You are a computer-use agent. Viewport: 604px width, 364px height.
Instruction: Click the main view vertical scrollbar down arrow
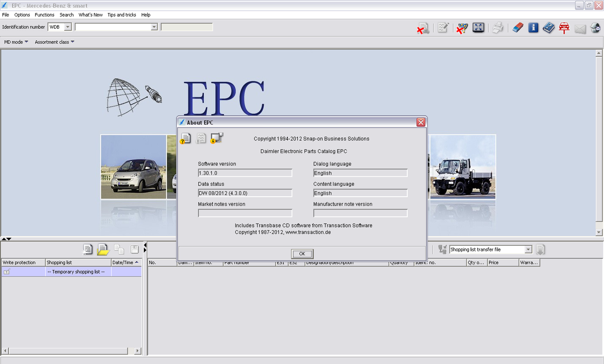click(x=599, y=232)
